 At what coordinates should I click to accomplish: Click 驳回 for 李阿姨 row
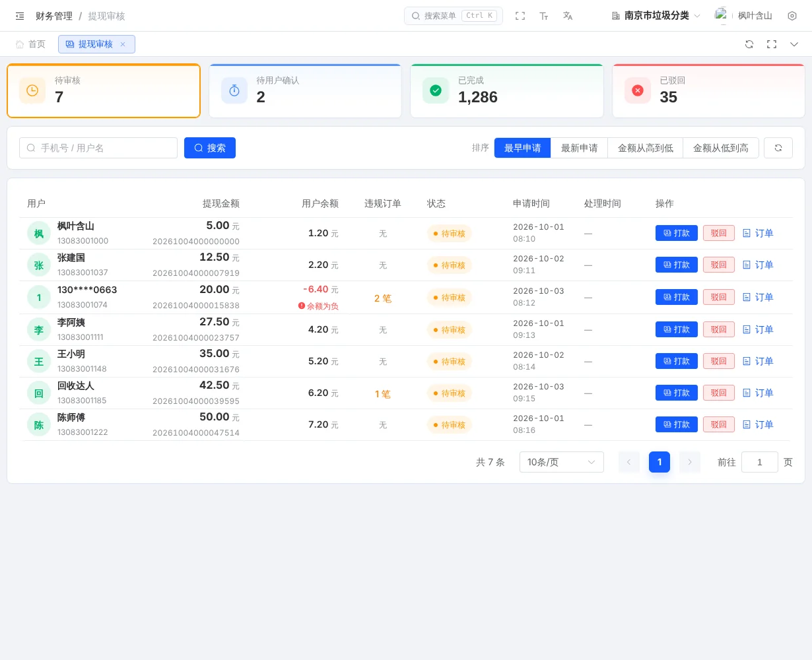pyautogui.click(x=719, y=329)
